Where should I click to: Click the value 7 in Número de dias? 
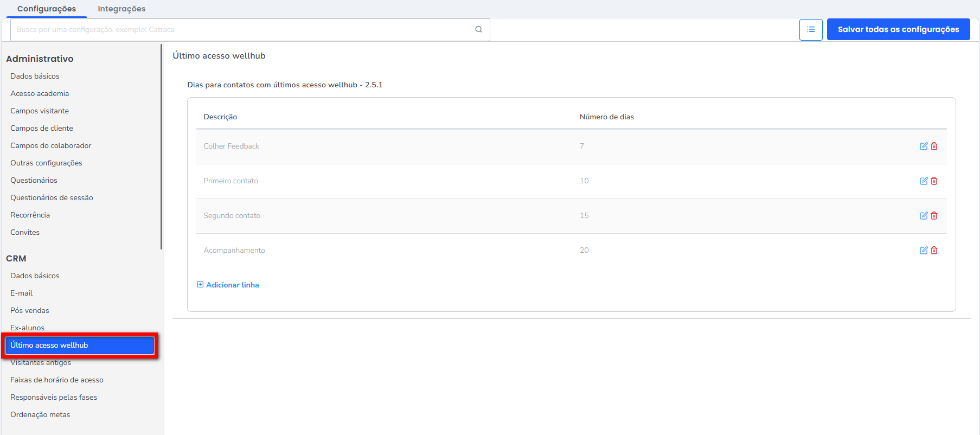(582, 146)
